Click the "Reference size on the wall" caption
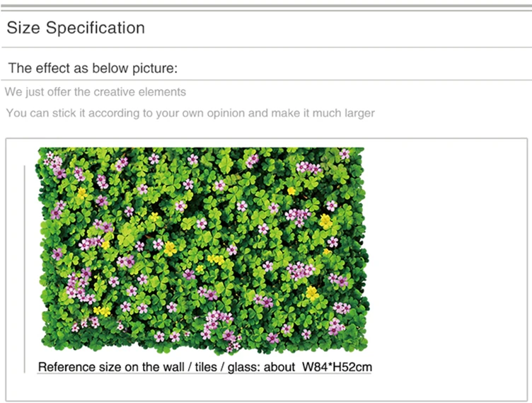Viewport: 532px width, 403px height. pyautogui.click(x=204, y=367)
